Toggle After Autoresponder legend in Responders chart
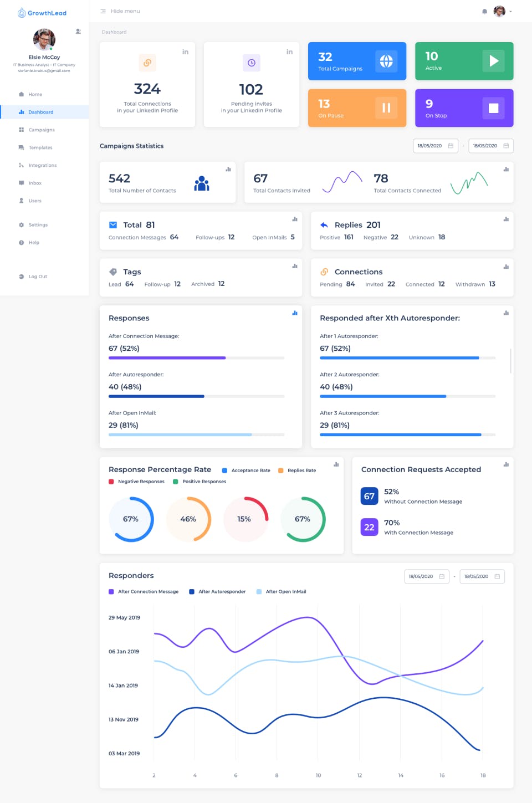Viewport: 532px width, 803px height. tap(217, 592)
